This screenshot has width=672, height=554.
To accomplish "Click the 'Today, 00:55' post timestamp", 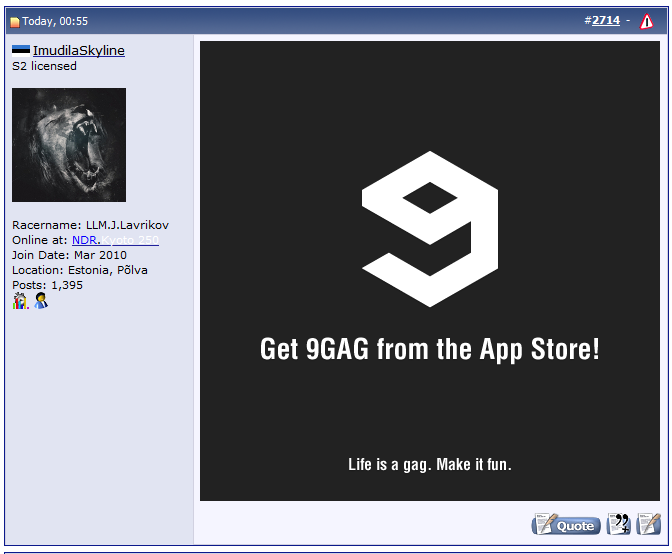I will coord(55,21).
